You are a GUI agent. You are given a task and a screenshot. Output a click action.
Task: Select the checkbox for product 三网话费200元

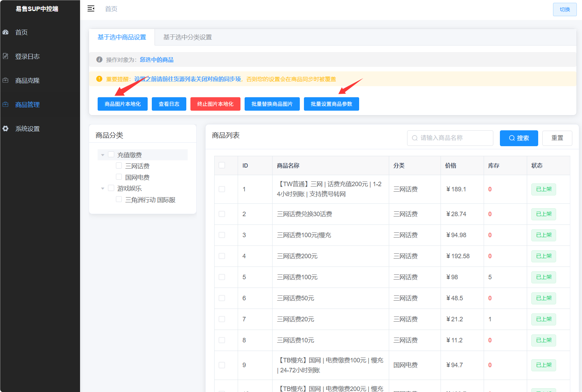[222, 256]
